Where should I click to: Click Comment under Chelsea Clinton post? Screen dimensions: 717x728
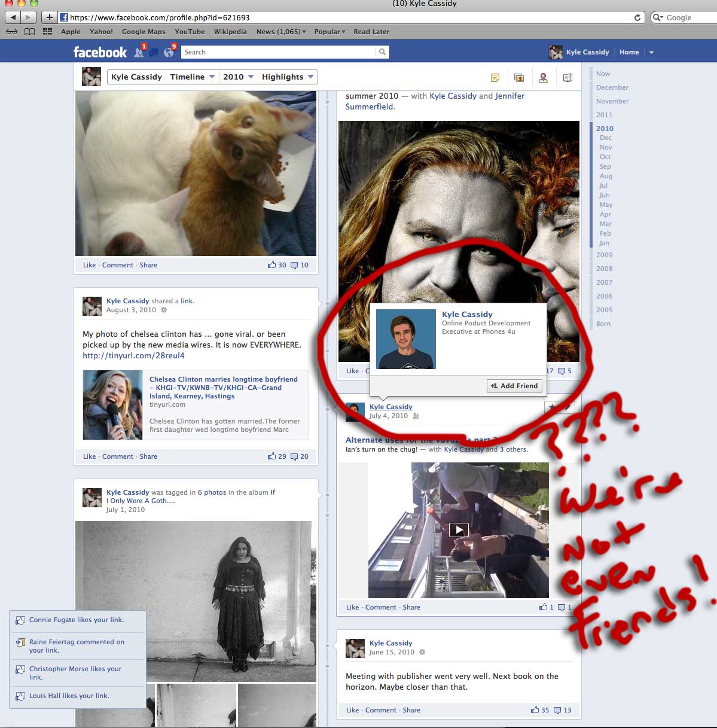(118, 456)
